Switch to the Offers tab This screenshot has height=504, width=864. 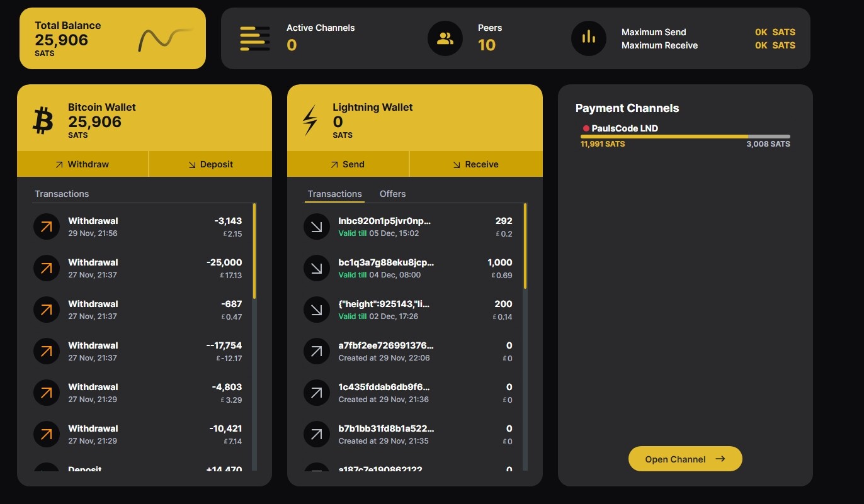point(392,194)
